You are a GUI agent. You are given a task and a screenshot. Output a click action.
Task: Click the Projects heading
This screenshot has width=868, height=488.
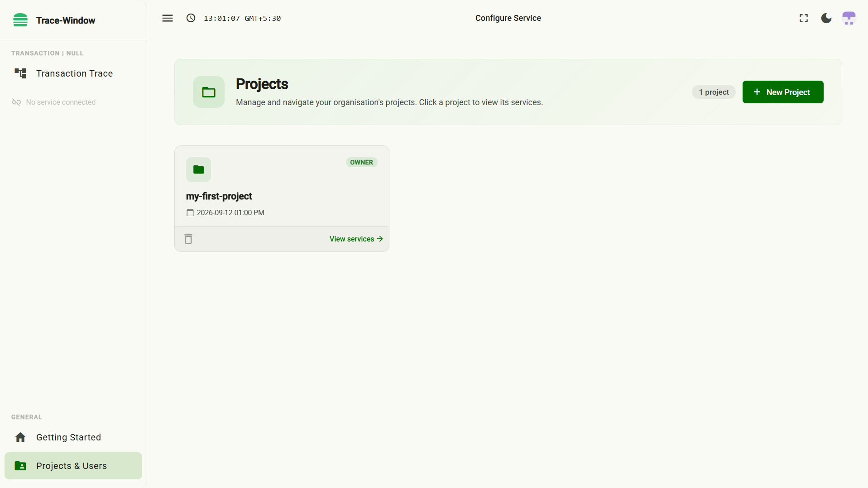coord(262,84)
